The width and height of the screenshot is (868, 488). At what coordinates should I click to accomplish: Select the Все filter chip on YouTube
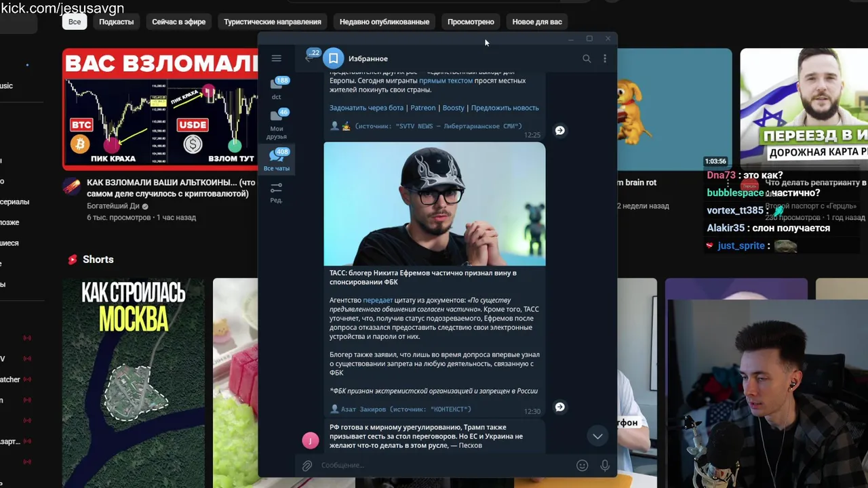coord(75,22)
